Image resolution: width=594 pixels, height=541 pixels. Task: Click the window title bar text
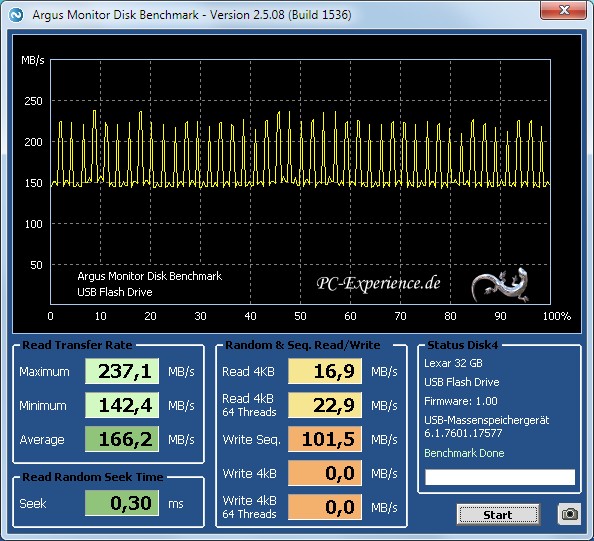click(192, 15)
